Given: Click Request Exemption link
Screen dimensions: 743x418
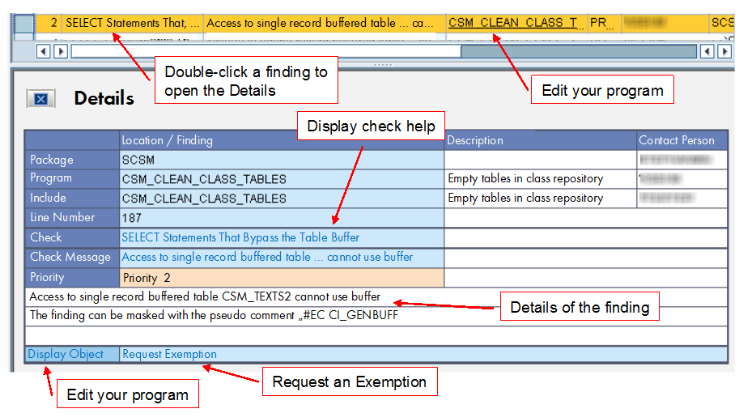Looking at the screenshot, I should [x=168, y=353].
